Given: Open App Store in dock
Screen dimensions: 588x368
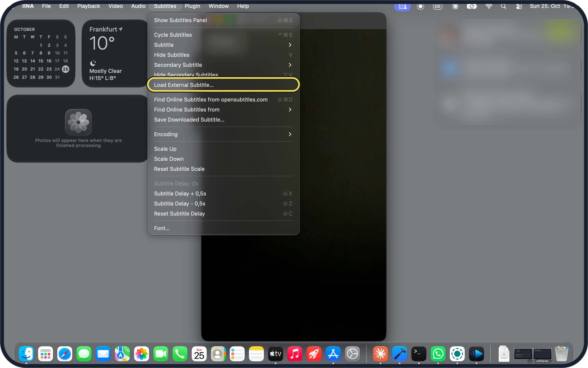Looking at the screenshot, I should click(333, 354).
